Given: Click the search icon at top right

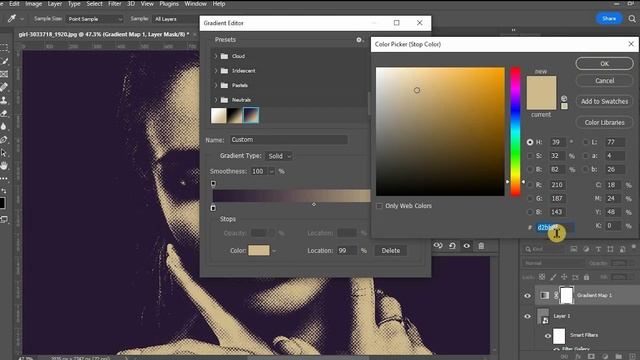Looking at the screenshot, I should [x=632, y=19].
